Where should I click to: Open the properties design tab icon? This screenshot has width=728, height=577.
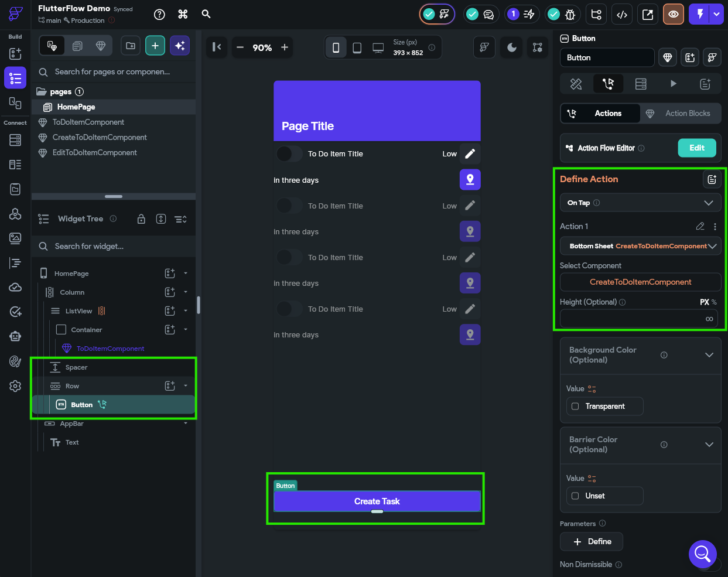coord(576,84)
